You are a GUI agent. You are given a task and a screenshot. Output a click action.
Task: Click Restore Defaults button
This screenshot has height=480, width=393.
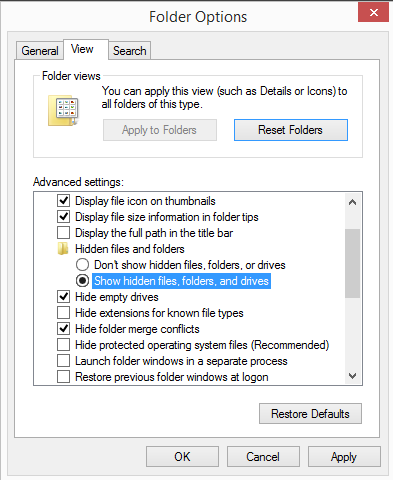pyautogui.click(x=310, y=414)
